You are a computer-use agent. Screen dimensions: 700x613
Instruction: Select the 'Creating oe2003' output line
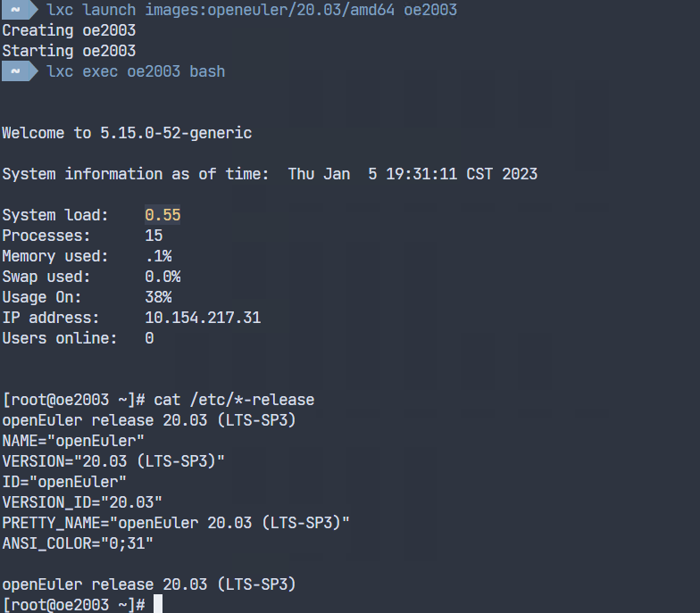coord(69,30)
